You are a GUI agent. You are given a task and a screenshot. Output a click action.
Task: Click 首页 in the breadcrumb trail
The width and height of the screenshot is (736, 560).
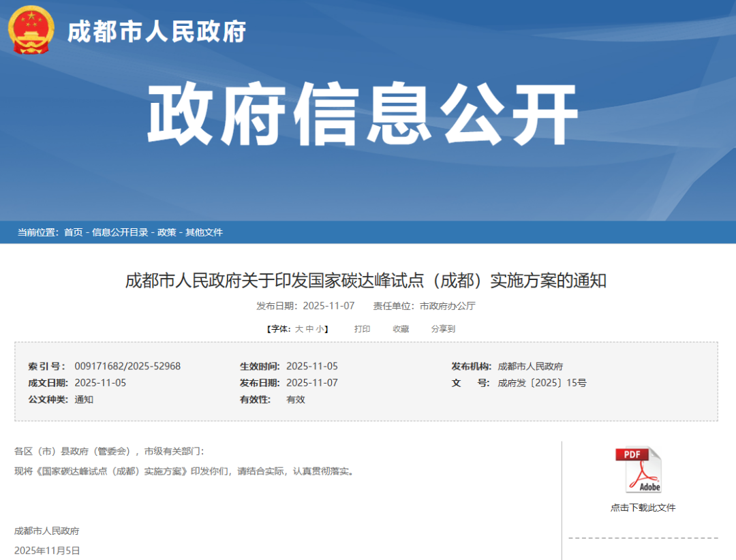[74, 232]
